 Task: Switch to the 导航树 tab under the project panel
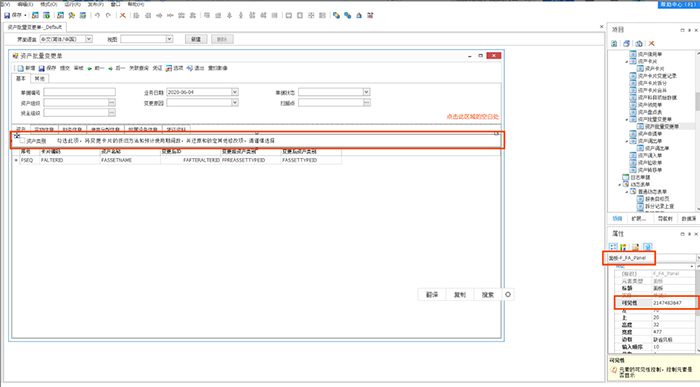tap(665, 219)
